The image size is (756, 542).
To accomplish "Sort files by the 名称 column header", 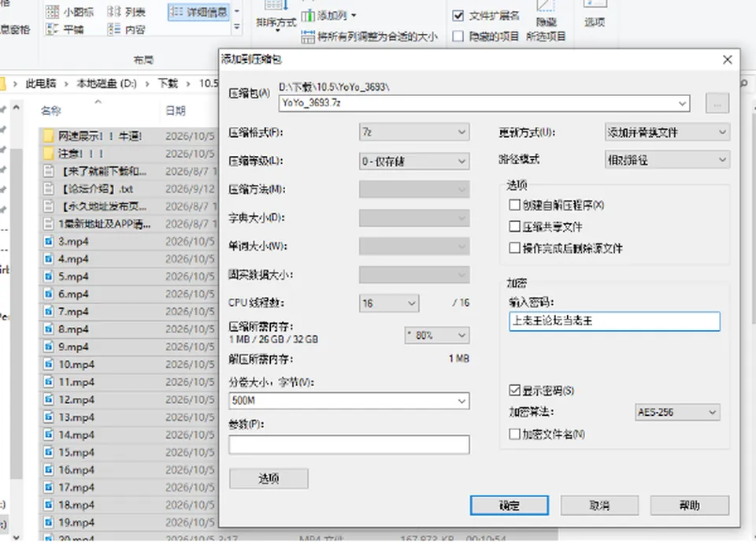I will coord(50,111).
